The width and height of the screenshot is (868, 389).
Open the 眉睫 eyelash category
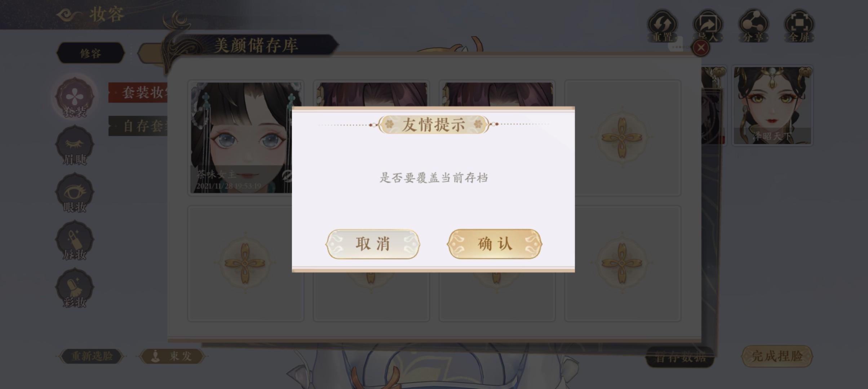(x=75, y=146)
